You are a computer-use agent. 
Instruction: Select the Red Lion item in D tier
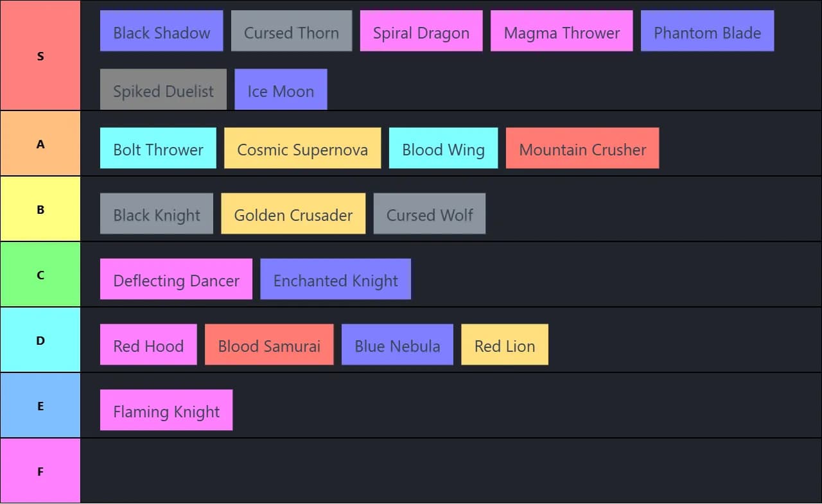[x=505, y=345]
